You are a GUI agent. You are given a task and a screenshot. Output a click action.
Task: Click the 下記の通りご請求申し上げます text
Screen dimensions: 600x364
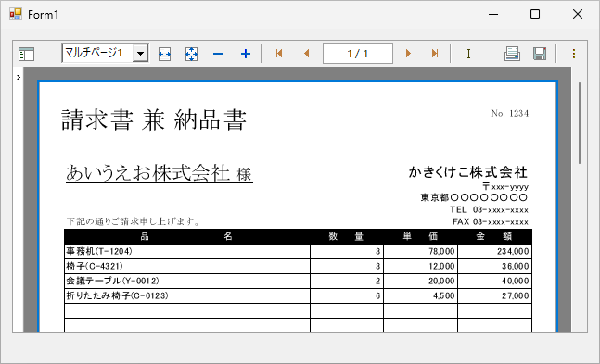133,221
